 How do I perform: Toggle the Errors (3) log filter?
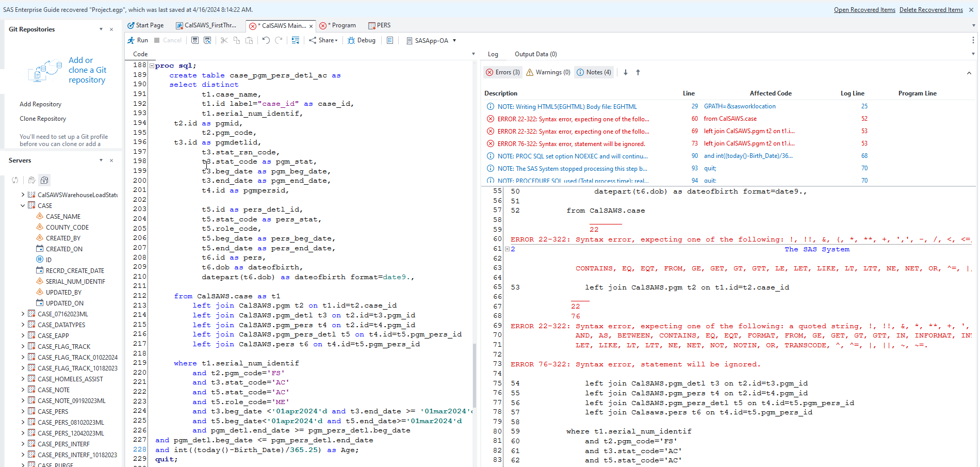(x=502, y=72)
